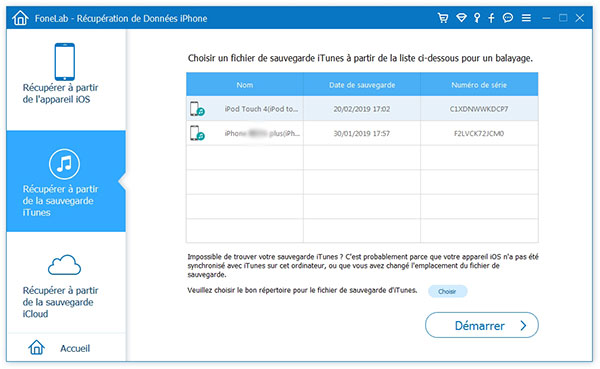
Task: Close the FoneLab window
Action: (580, 18)
